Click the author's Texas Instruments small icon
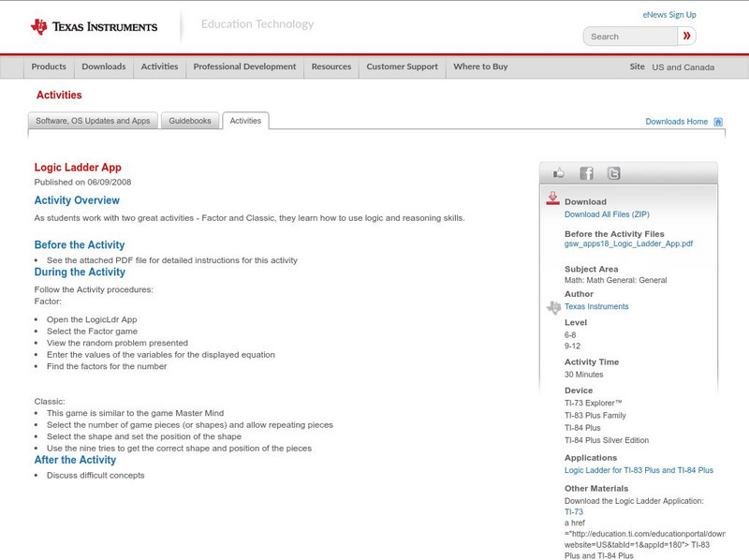This screenshot has width=749, height=560. click(x=553, y=307)
